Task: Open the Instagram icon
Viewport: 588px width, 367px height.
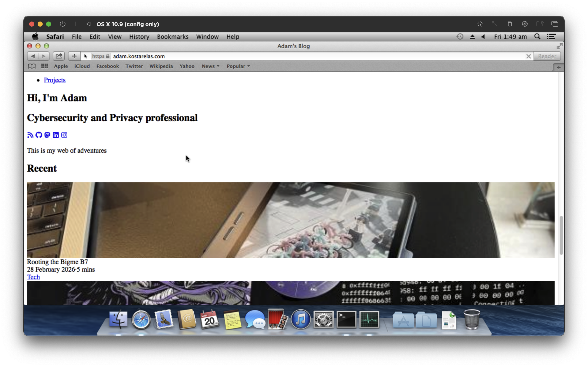Action: tap(64, 135)
